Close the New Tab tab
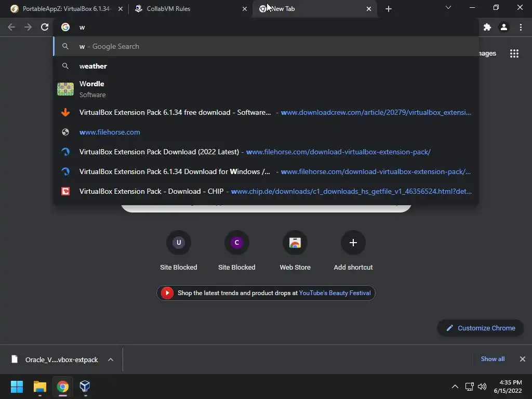Image resolution: width=532 pixels, height=399 pixels. (369, 9)
